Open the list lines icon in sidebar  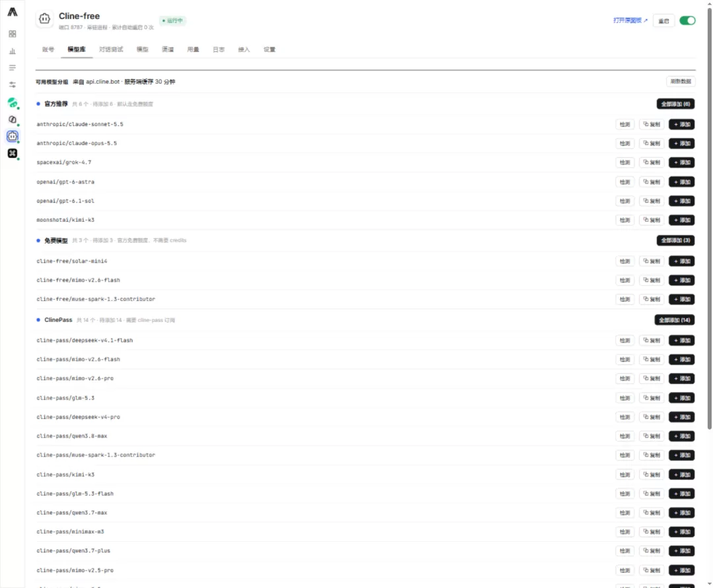pos(13,68)
